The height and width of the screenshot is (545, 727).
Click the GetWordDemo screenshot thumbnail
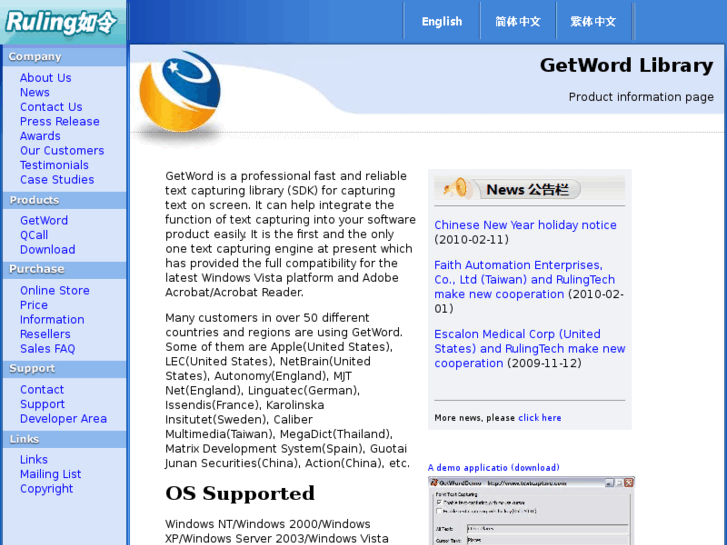(531, 511)
